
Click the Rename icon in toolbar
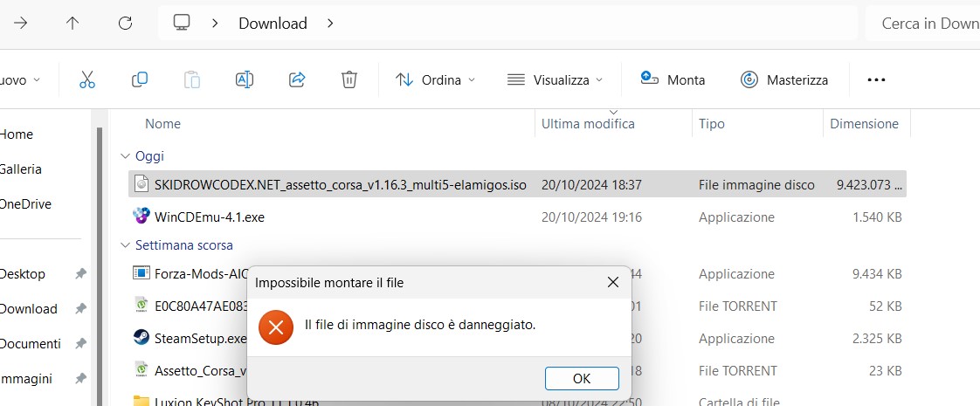coord(245,80)
